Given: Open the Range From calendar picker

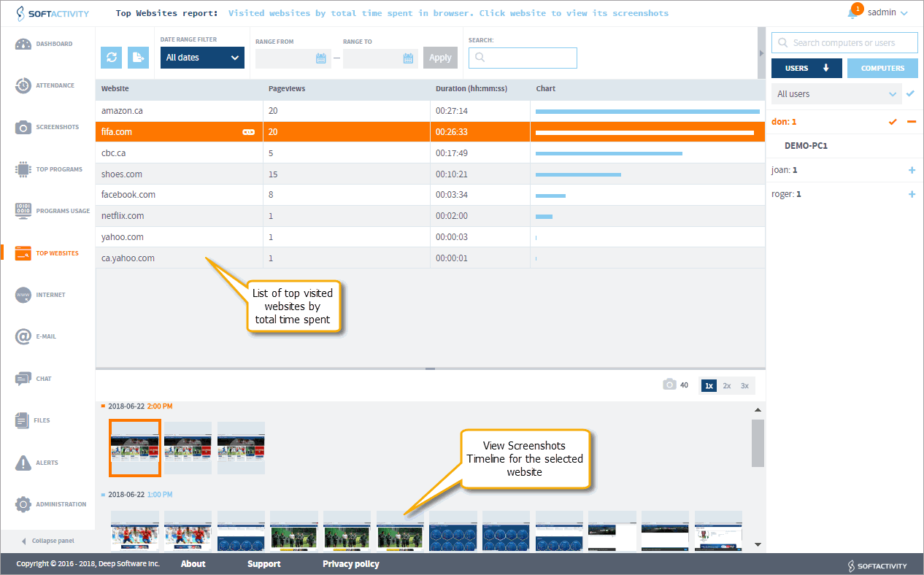Looking at the screenshot, I should 320,58.
